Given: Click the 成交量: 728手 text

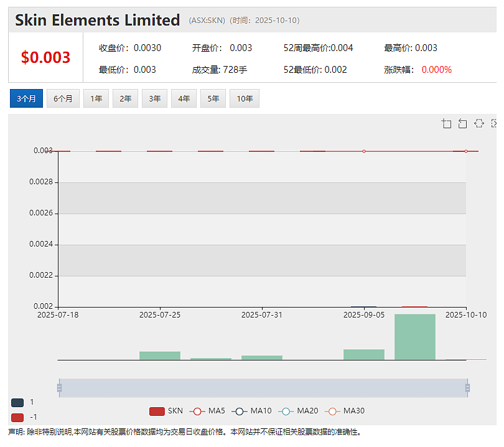Looking at the screenshot, I should tap(220, 70).
